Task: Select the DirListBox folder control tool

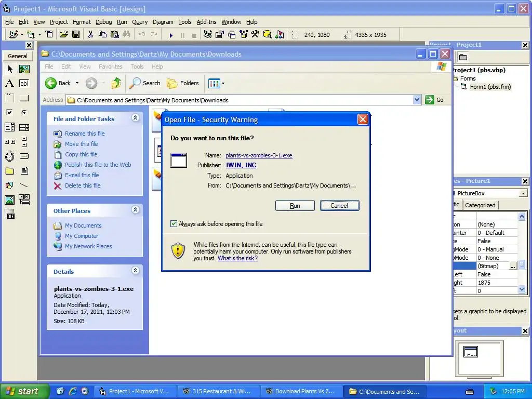Action: click(10, 170)
